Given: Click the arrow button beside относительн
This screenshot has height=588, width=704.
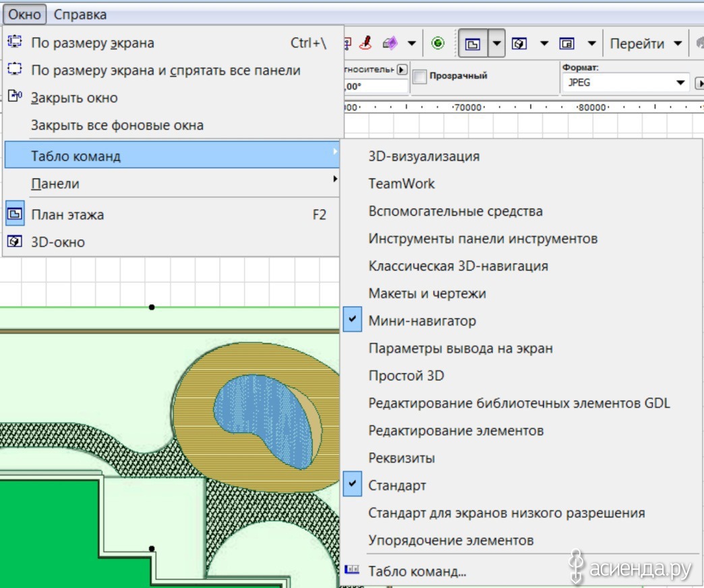Looking at the screenshot, I should (403, 69).
